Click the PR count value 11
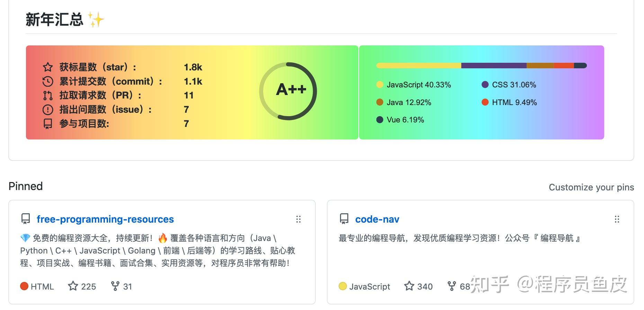Image resolution: width=644 pixels, height=310 pixels. tap(189, 95)
